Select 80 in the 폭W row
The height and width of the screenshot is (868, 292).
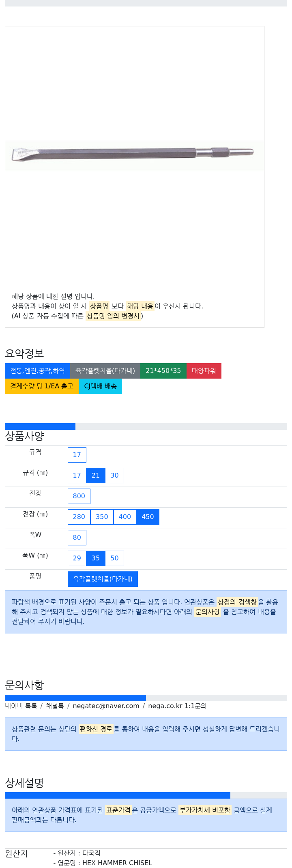[x=77, y=538]
